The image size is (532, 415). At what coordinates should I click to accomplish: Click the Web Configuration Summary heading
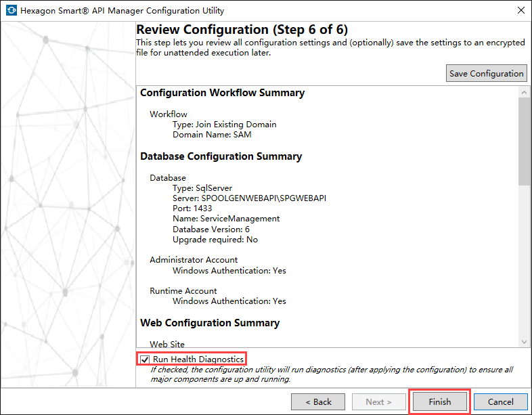point(210,323)
